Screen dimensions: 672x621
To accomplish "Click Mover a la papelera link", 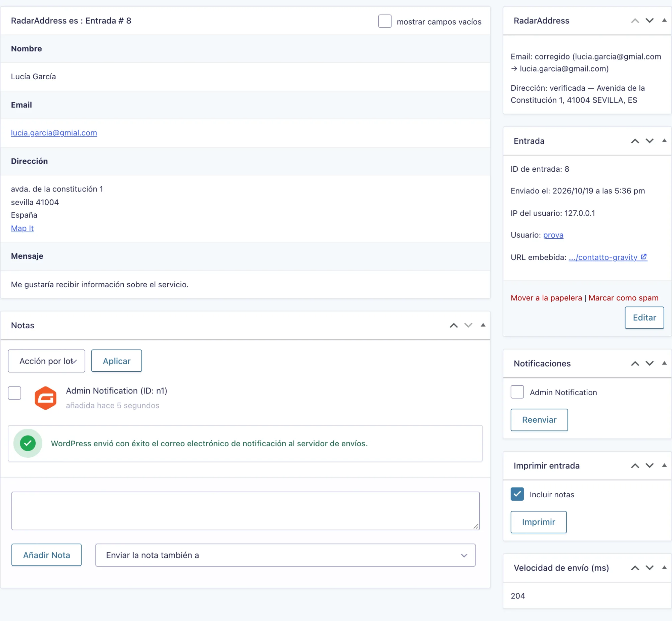I will (546, 298).
